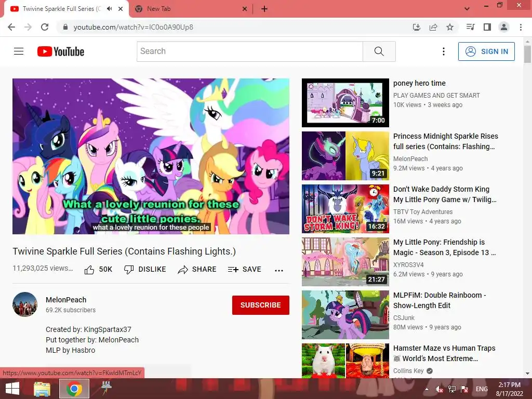Like the video with thumbs up
The image size is (532, 399).
(x=98, y=270)
